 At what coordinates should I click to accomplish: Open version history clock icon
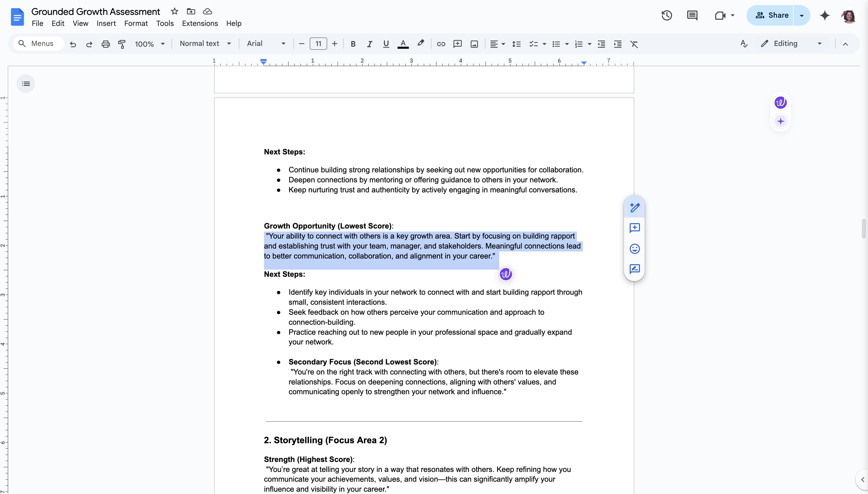tap(666, 15)
